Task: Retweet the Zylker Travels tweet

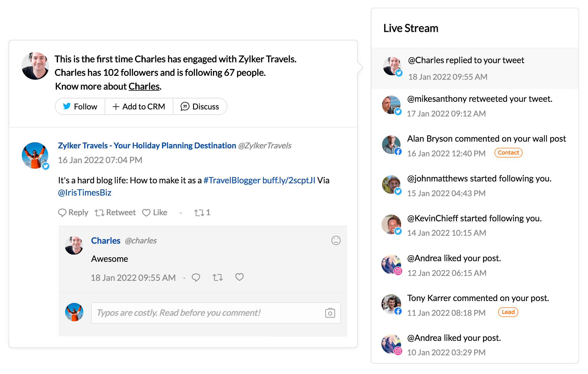Action: pyautogui.click(x=115, y=212)
